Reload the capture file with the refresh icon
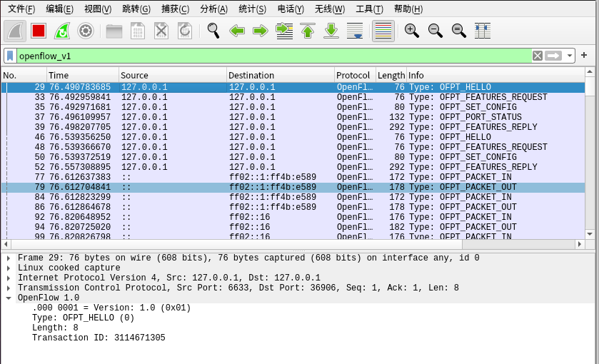Image resolution: width=599 pixels, height=364 pixels. (x=185, y=31)
